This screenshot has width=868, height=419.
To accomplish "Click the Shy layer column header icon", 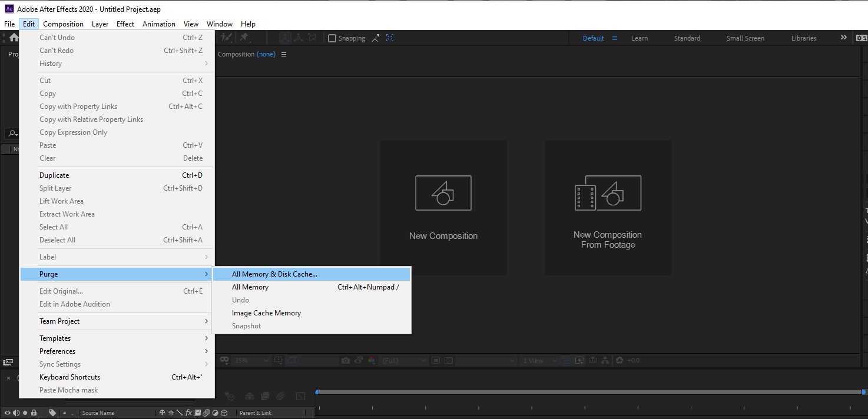I will 162,413.
